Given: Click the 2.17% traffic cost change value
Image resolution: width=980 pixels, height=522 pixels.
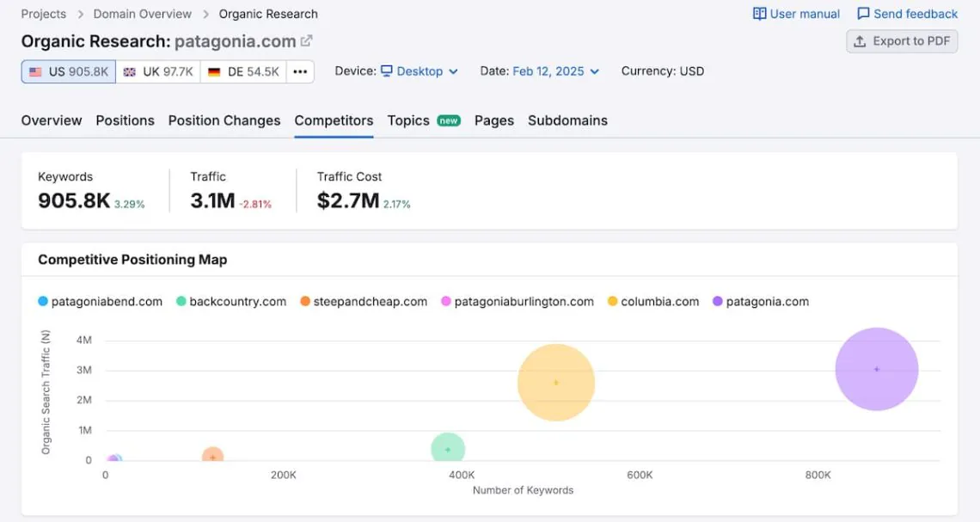Looking at the screenshot, I should pos(397,205).
